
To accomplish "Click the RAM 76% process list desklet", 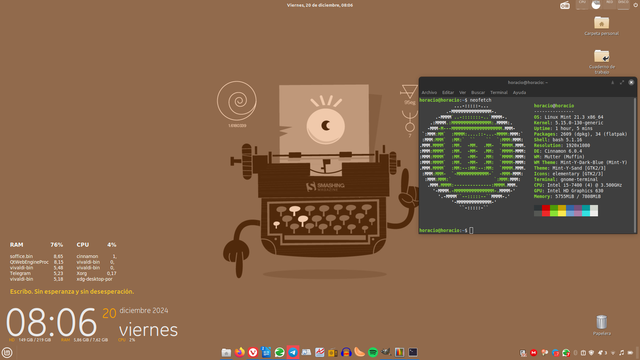I will (x=63, y=262).
